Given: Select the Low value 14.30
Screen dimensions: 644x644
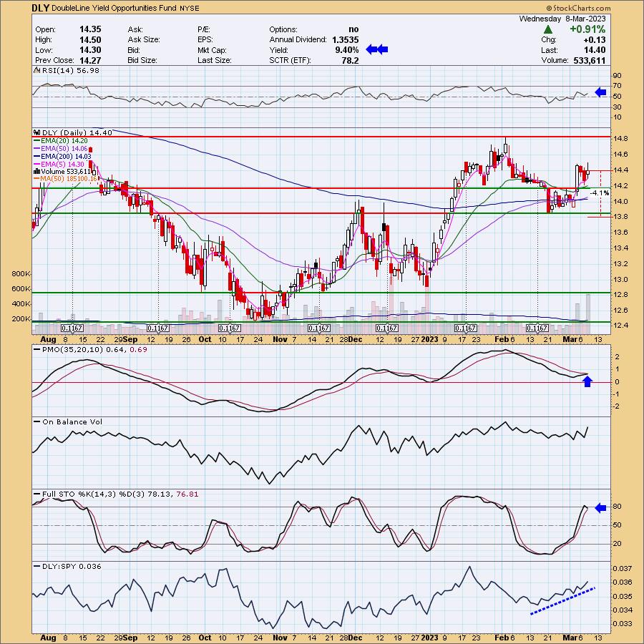Looking at the screenshot, I should pyautogui.click(x=90, y=50).
